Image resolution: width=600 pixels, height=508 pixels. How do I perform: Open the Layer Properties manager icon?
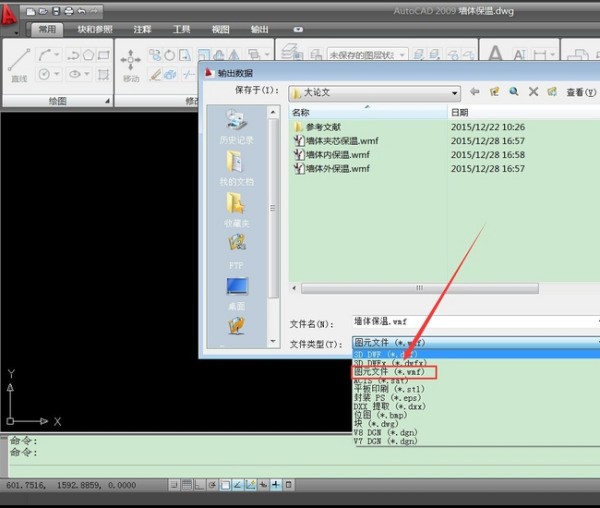[x=292, y=52]
